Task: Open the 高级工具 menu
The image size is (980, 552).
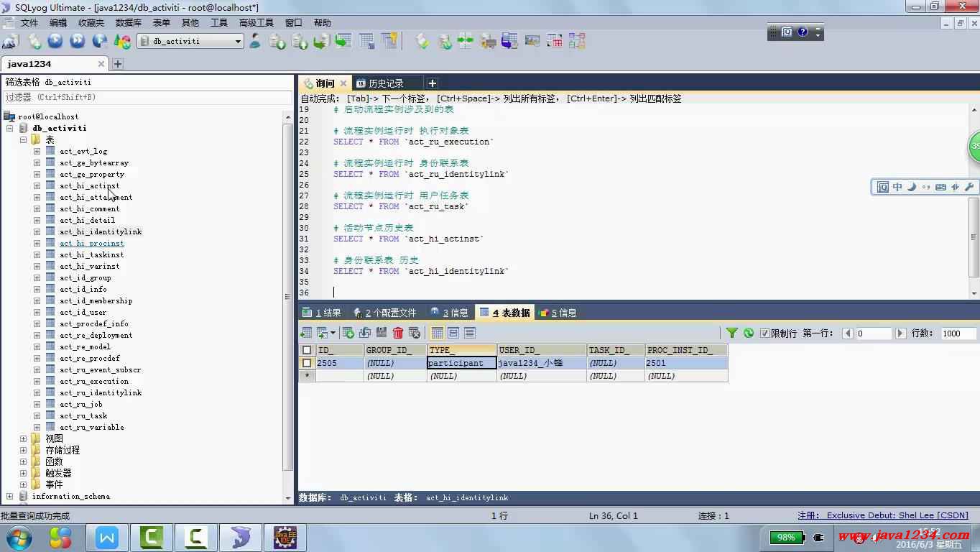Action: [x=256, y=22]
